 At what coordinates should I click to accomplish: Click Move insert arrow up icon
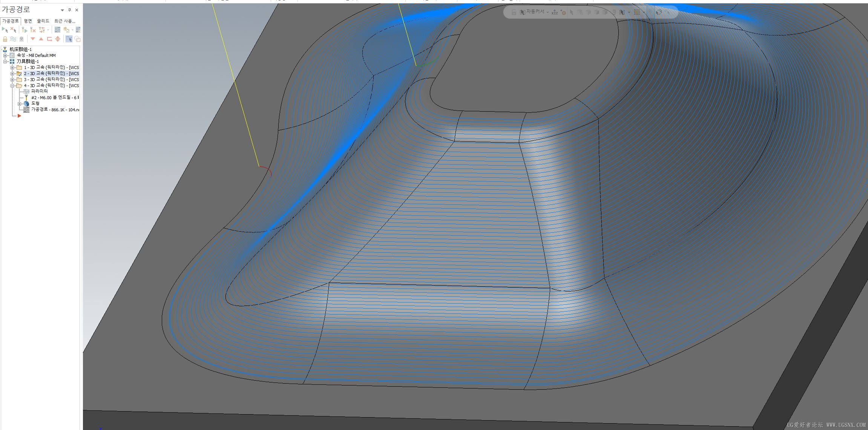click(41, 39)
